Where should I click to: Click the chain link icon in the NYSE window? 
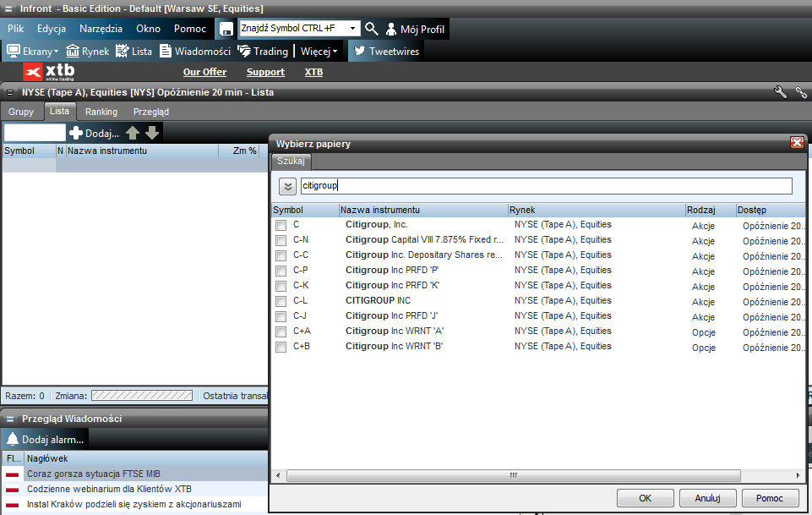pyautogui.click(x=801, y=92)
